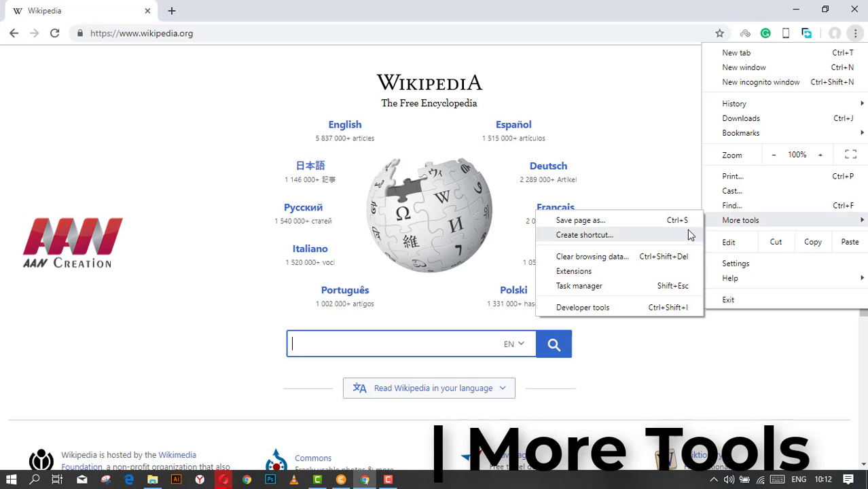Image resolution: width=868 pixels, height=489 pixels.
Task: Toggle fullscreen mode in Zoom row
Action: [850, 155]
